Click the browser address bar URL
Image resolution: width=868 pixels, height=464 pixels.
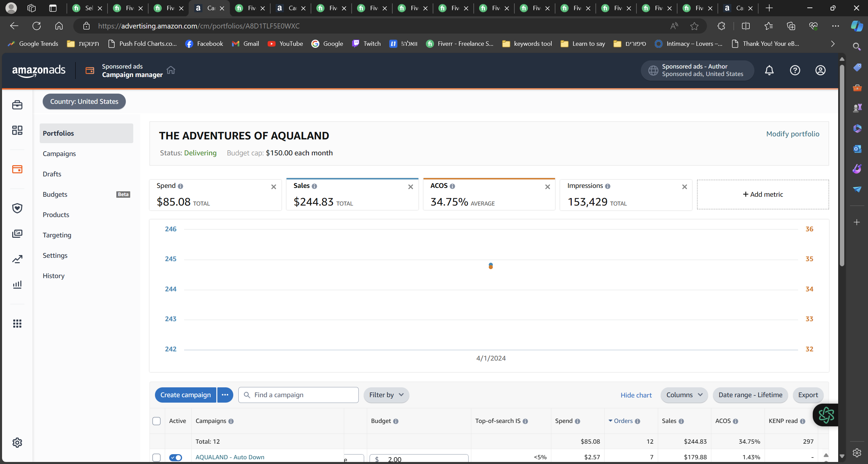point(199,26)
